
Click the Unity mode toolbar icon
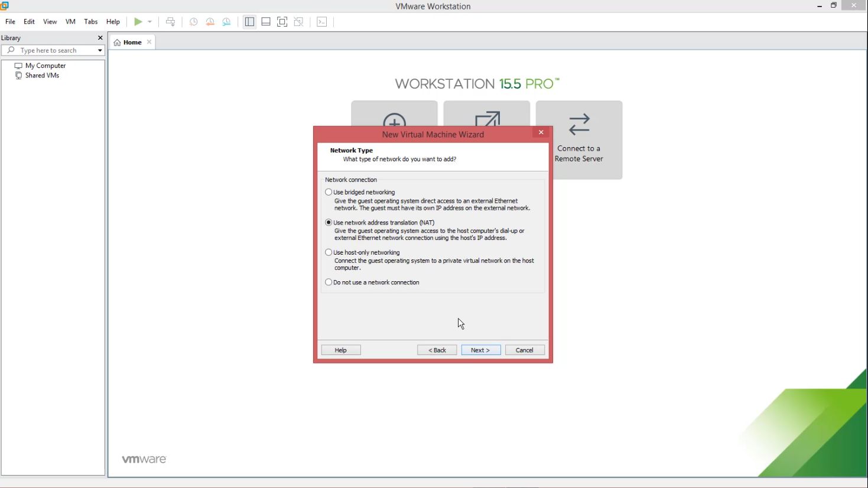click(299, 22)
